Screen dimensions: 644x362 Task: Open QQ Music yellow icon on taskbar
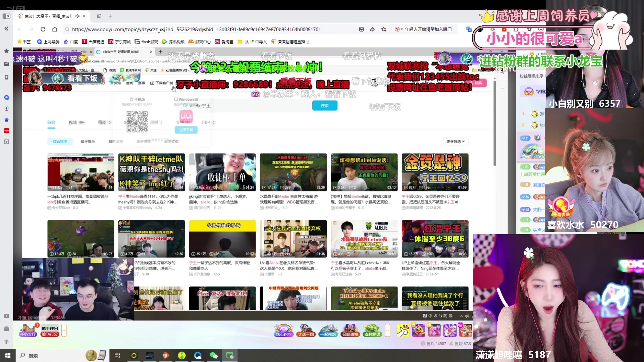[182, 355]
